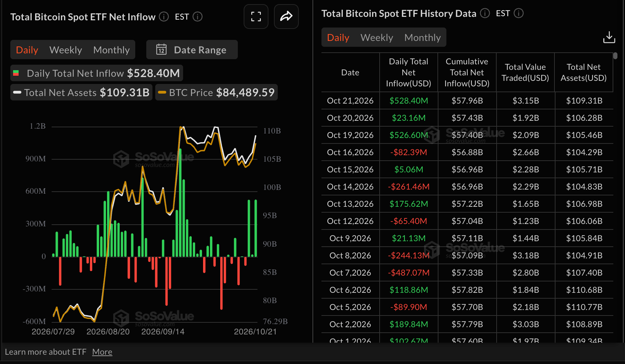Click info icon beside history table EST label
The image size is (625, 364).
pos(518,13)
